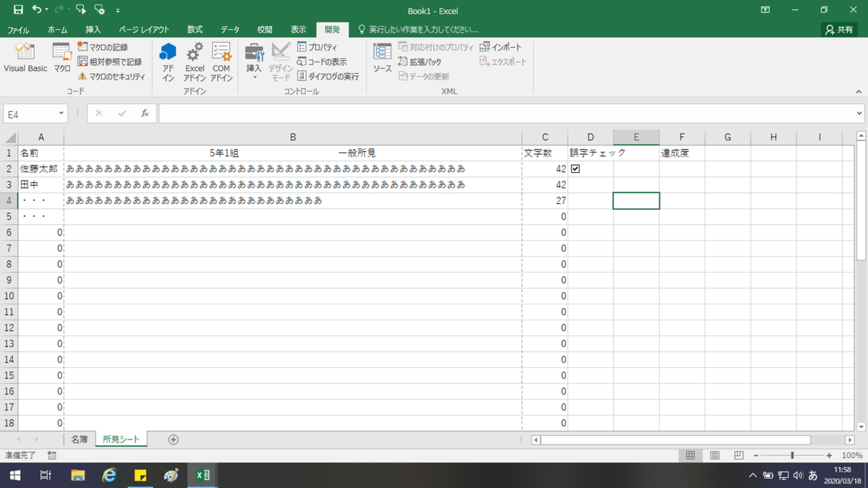
Task: Click 拡張パック (Expansion Packs)
Action: [420, 61]
